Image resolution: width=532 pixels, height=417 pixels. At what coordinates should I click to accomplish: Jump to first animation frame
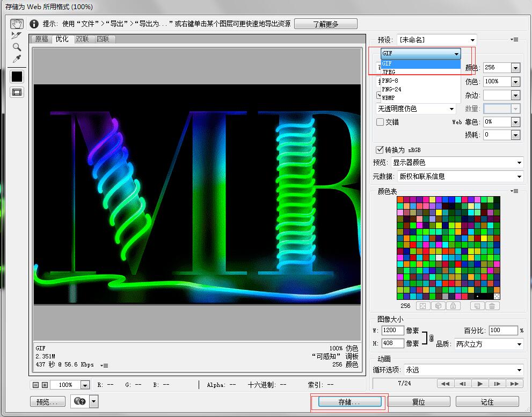445,384
